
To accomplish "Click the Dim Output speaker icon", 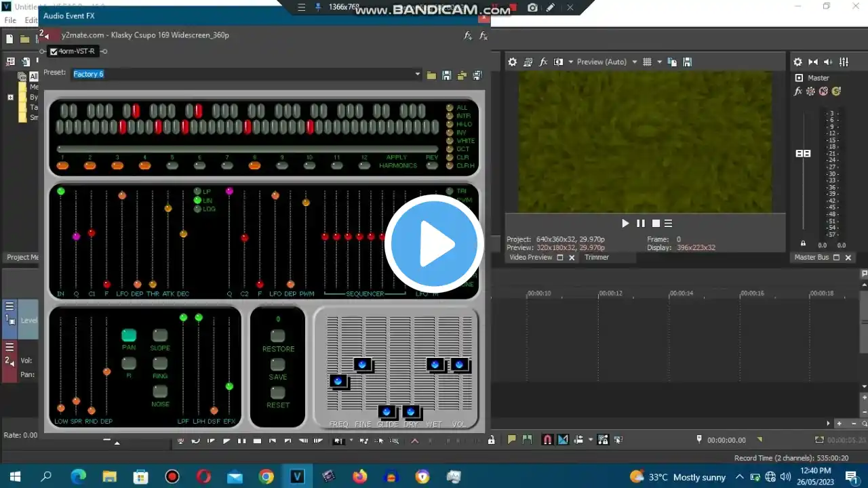I will [828, 62].
